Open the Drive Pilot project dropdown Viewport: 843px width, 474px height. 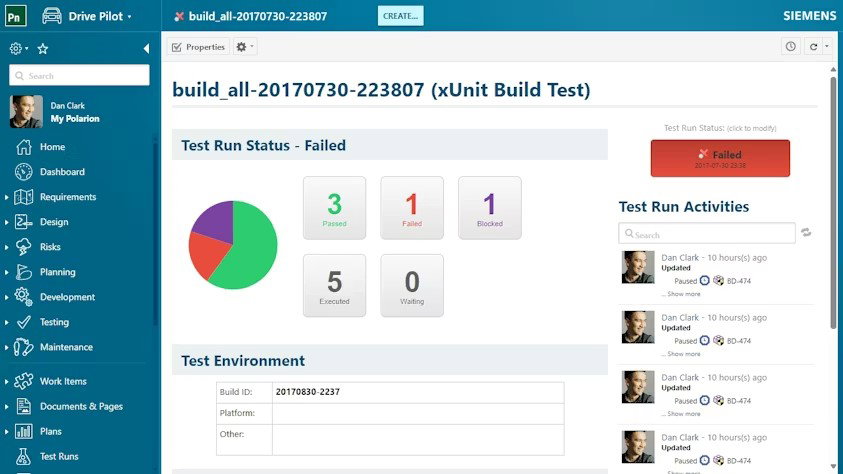99,16
